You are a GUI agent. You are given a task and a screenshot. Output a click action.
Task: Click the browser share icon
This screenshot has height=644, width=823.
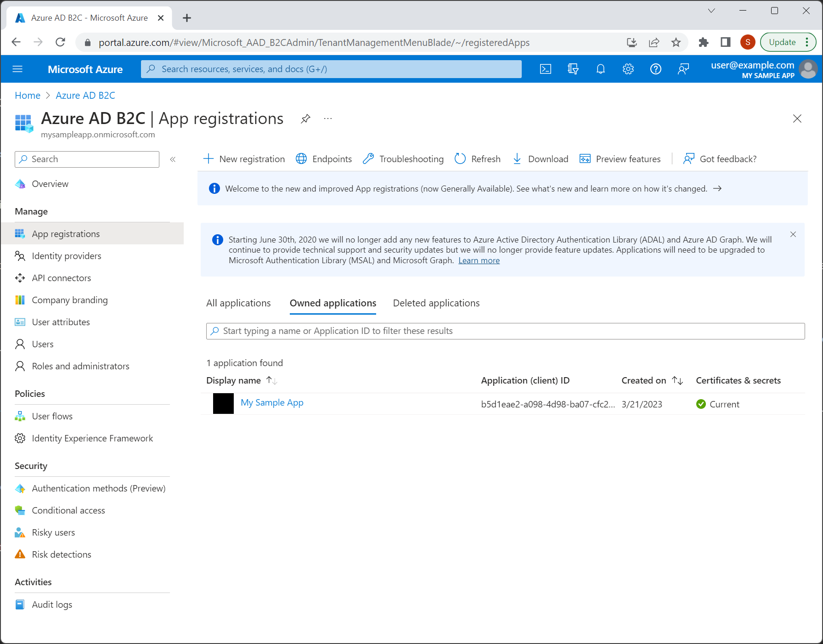(654, 42)
